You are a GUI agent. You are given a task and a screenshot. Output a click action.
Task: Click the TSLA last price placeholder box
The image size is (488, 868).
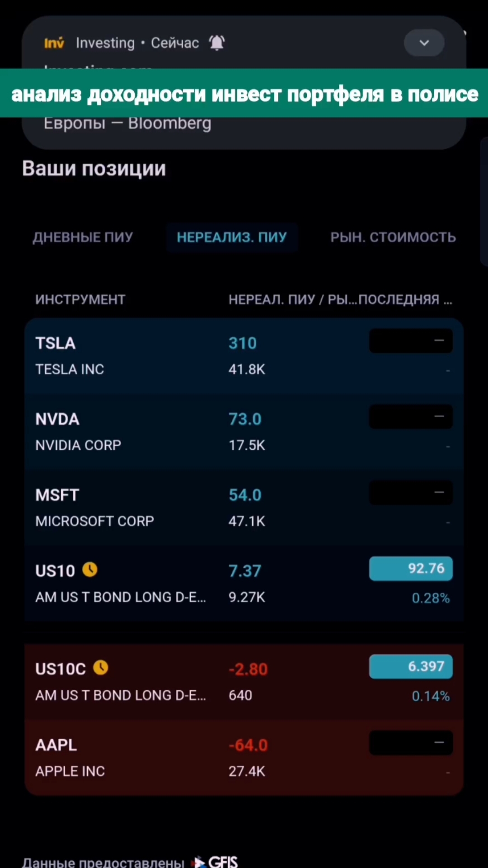tap(411, 341)
